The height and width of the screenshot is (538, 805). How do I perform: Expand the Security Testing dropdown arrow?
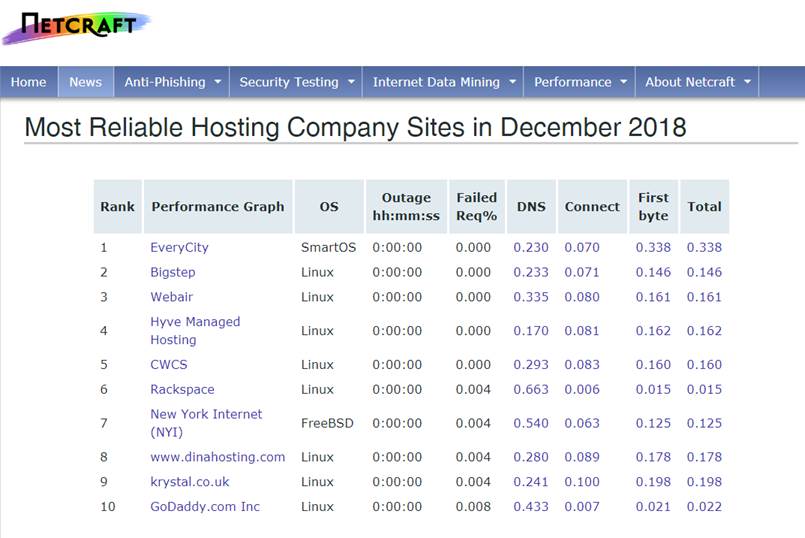tap(351, 82)
